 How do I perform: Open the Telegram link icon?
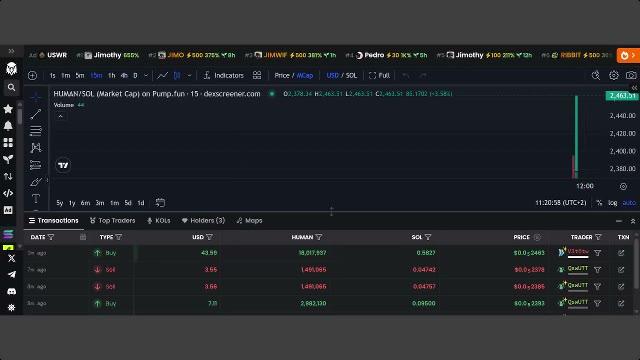click(11, 274)
